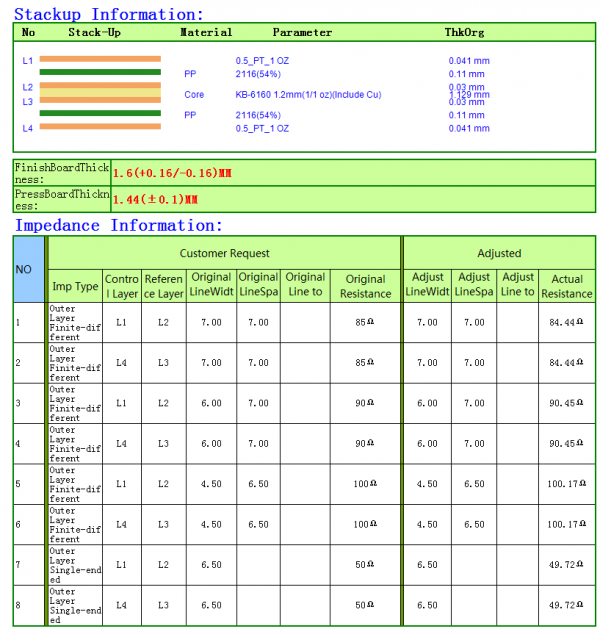Select the Imp Type column header
The image size is (600, 637).
(x=75, y=286)
